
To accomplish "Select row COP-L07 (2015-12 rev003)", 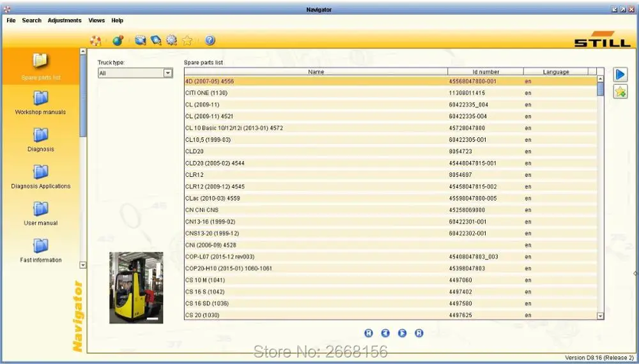I will point(390,257).
